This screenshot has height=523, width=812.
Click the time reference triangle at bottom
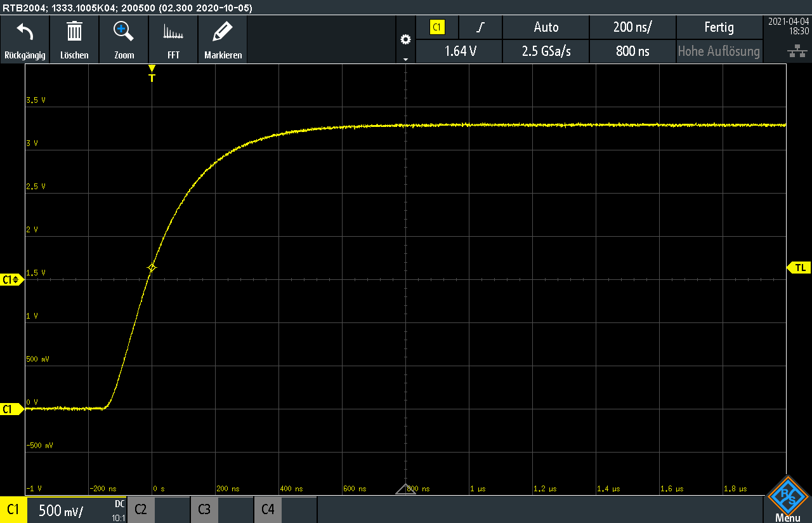point(405,489)
